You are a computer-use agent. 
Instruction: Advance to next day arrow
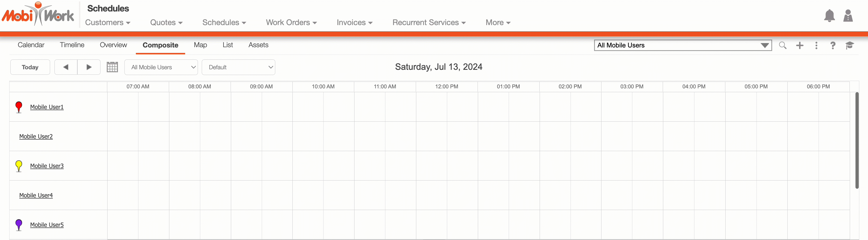click(x=89, y=67)
